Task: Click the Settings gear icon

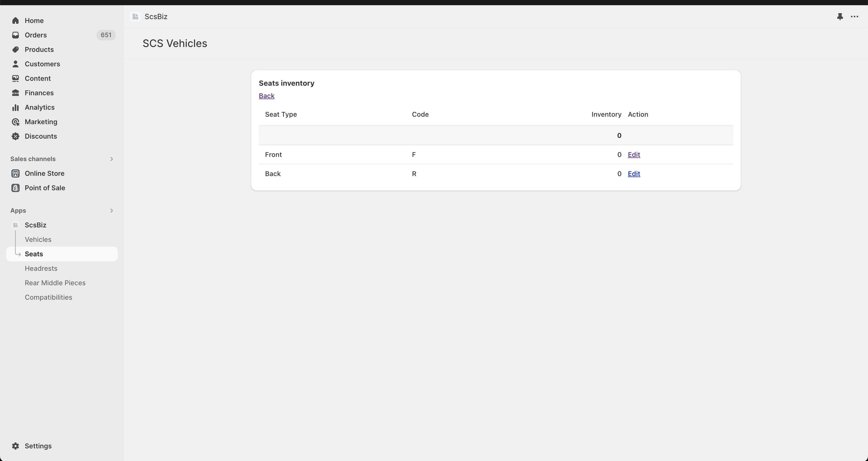Action: click(x=16, y=446)
